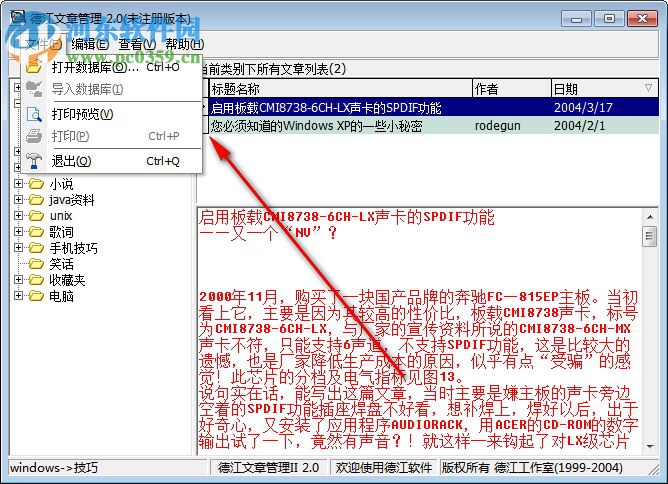Click the printer icon beside 打印(P)
The height and width of the screenshot is (484, 668).
(x=34, y=136)
